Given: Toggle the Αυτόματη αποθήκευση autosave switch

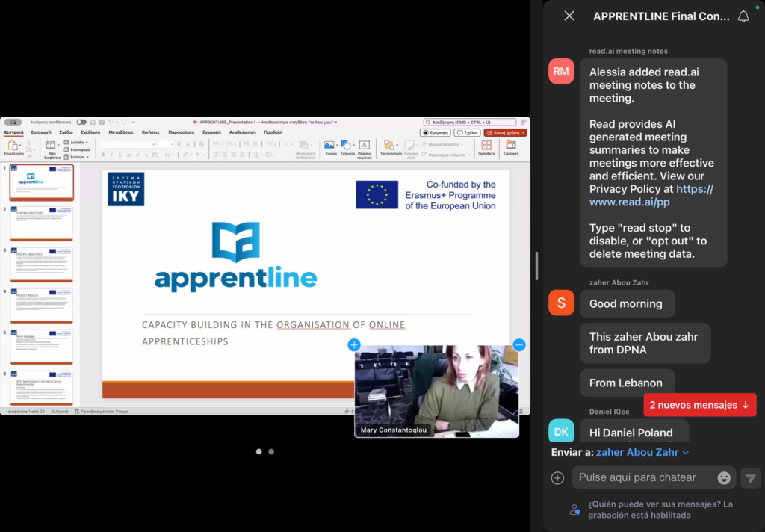Looking at the screenshot, I should tap(81, 122).
